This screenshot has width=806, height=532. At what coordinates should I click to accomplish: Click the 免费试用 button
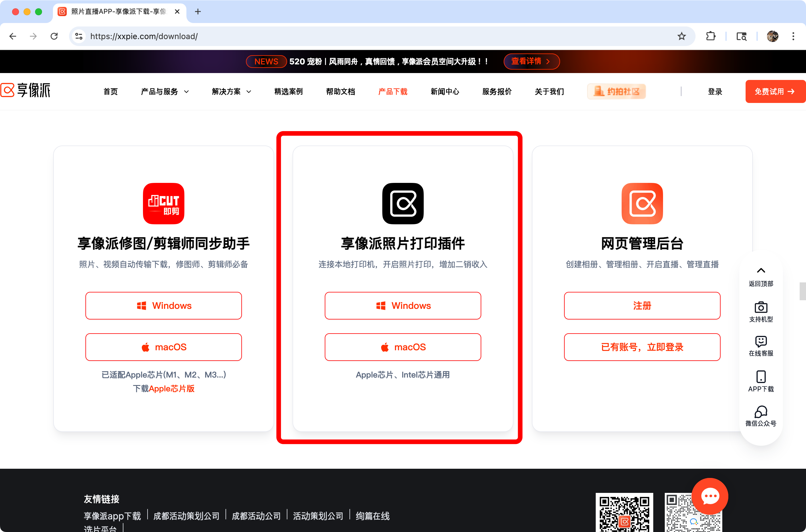click(x=776, y=91)
